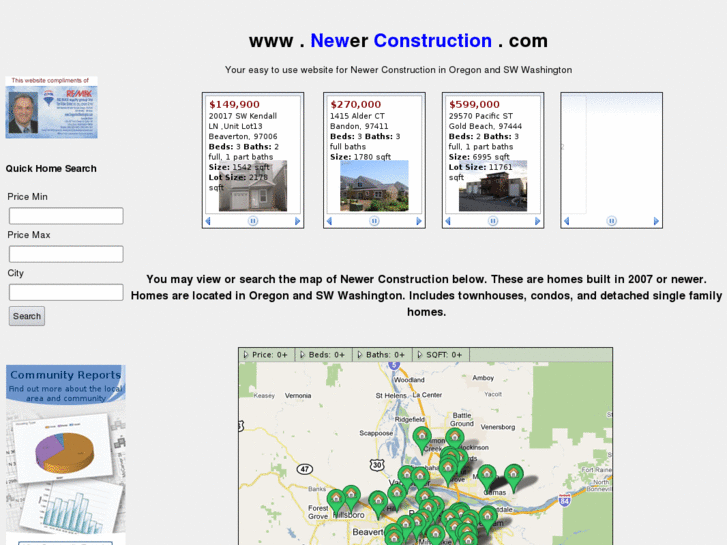727x545 pixels.
Task: Click the home marker near Forest Grove
Action: (336, 501)
